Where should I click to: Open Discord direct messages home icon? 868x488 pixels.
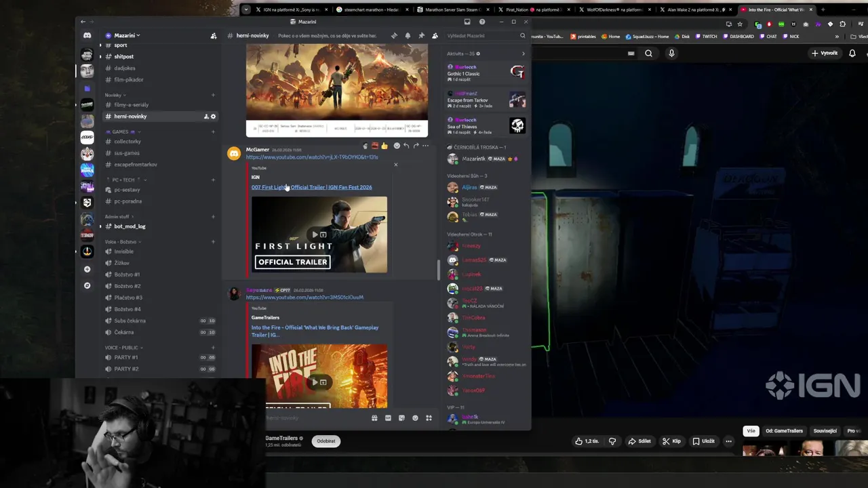(x=87, y=35)
